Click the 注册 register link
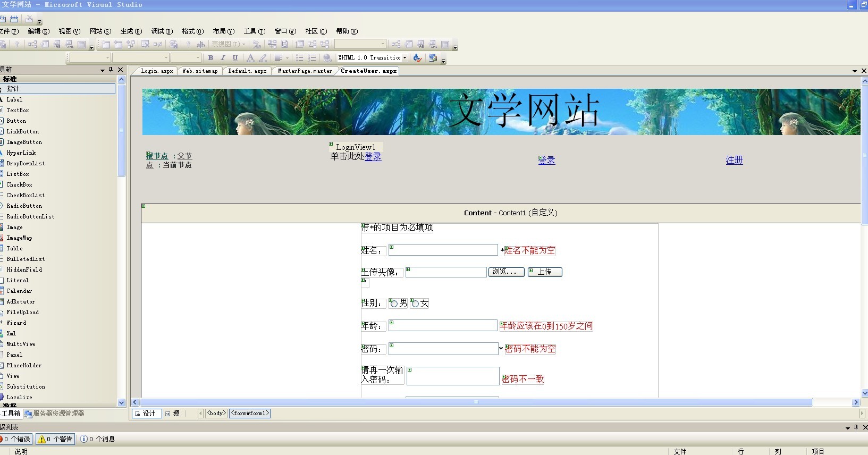This screenshot has width=868, height=455. click(734, 160)
